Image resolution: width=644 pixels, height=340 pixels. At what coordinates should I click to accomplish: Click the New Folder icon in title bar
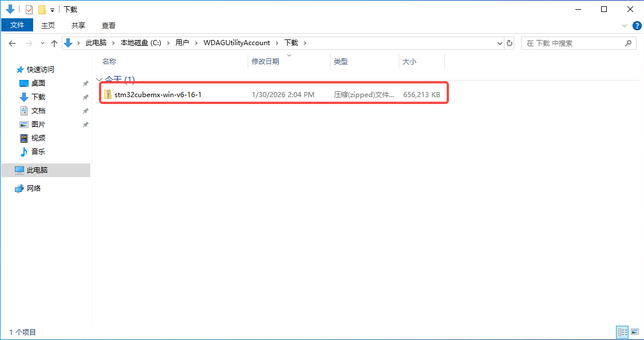tap(41, 10)
